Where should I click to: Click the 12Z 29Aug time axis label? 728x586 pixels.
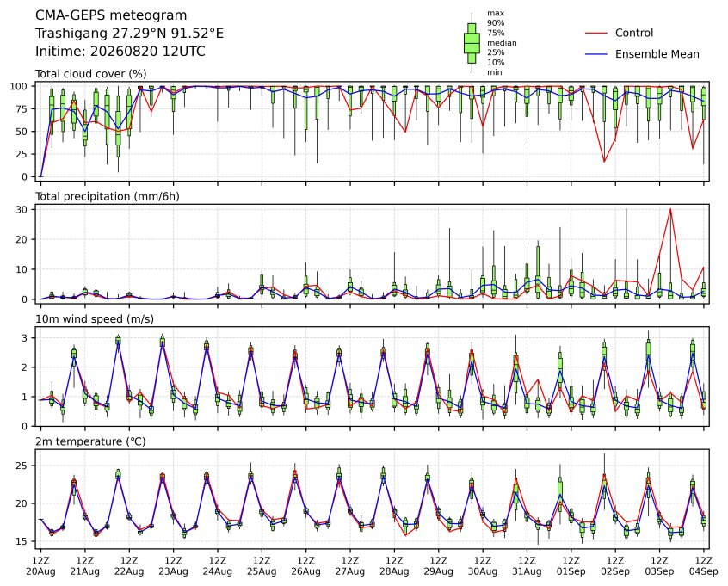point(438,566)
